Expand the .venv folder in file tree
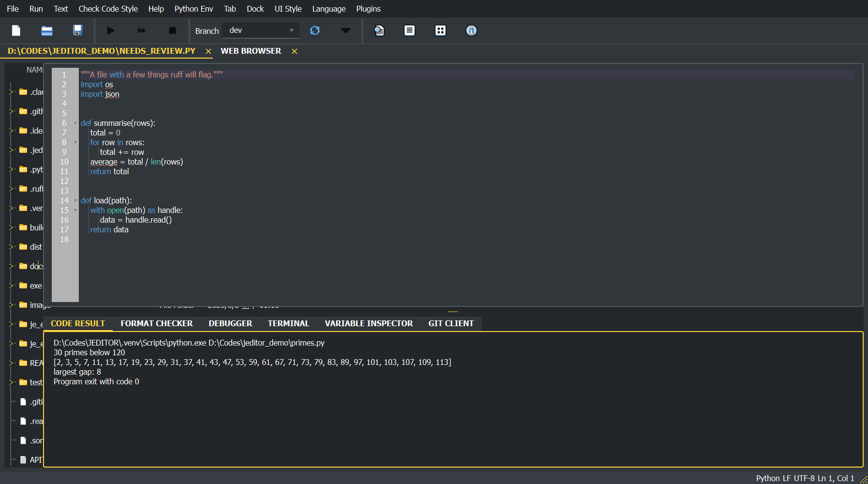 [x=11, y=208]
